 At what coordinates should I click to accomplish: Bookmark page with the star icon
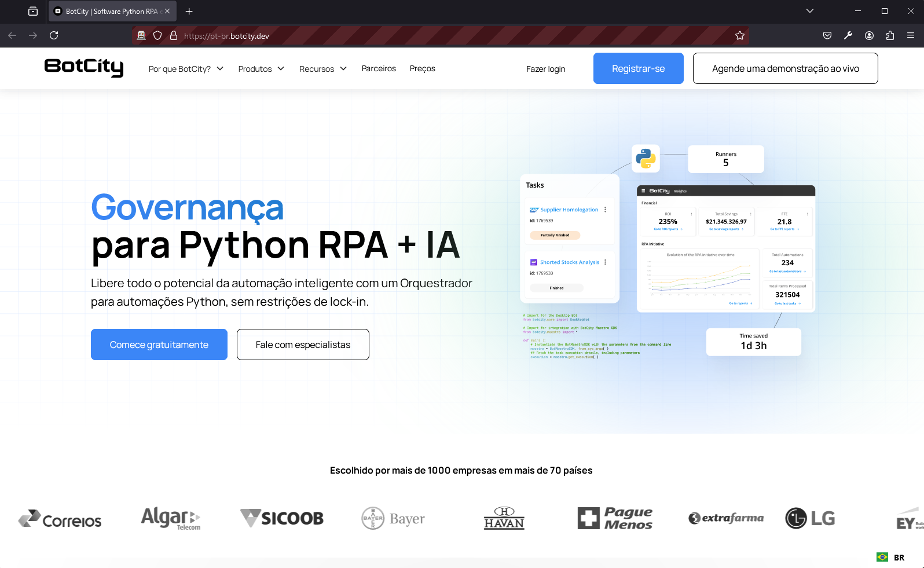coord(739,35)
